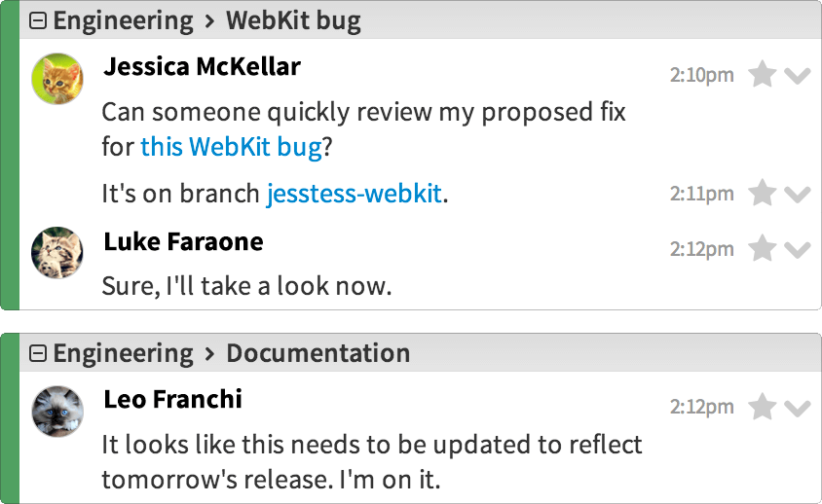
Task: Star Jessica McKellar's 2:10pm message
Action: point(762,74)
